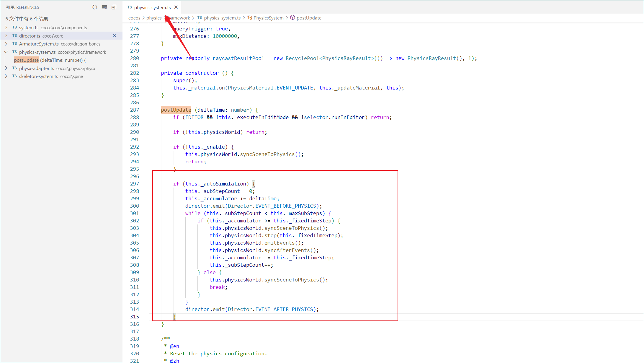This screenshot has width=644, height=363.
Task: Select the physics-system.ts editor tab
Action: (152, 7)
